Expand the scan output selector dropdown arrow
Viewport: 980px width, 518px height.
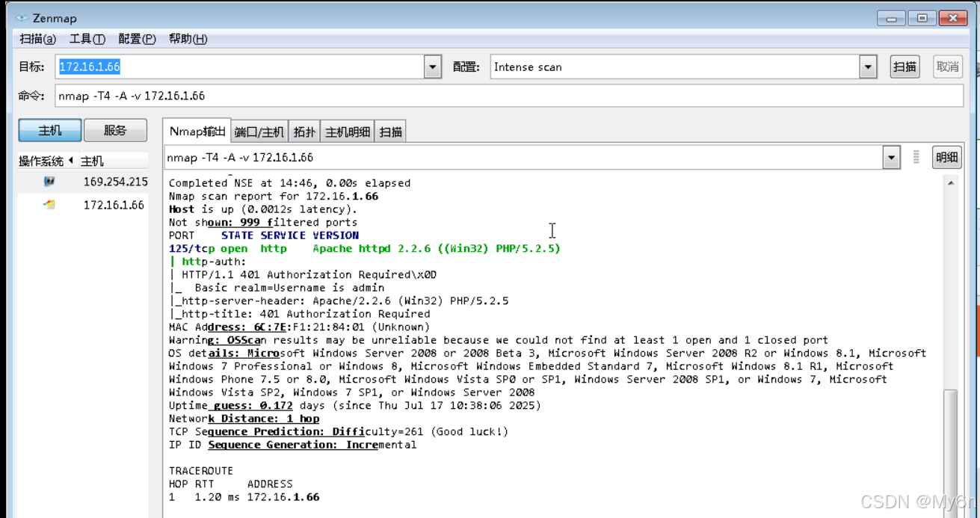tap(891, 158)
